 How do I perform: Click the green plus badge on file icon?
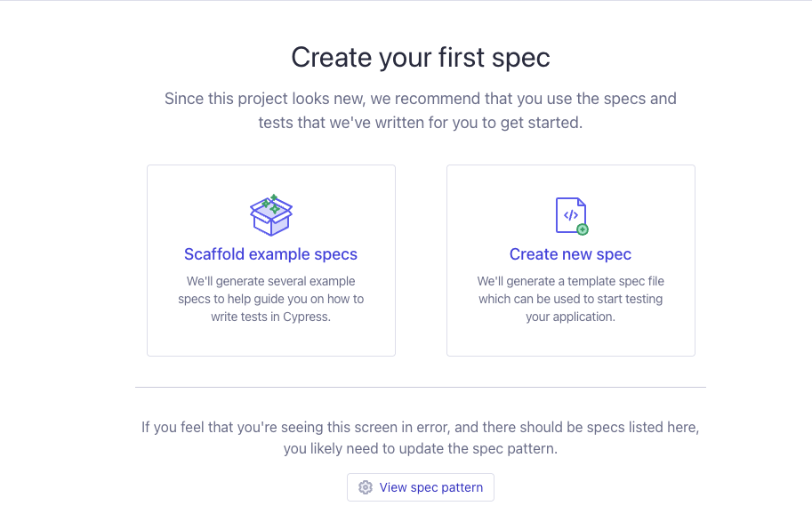(x=583, y=229)
